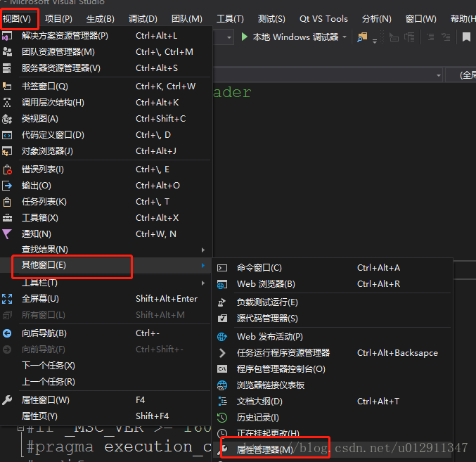Viewport: 476px width, 462px height.
Task: Click the error list icon beside 错误列表
Action: pos(7,169)
